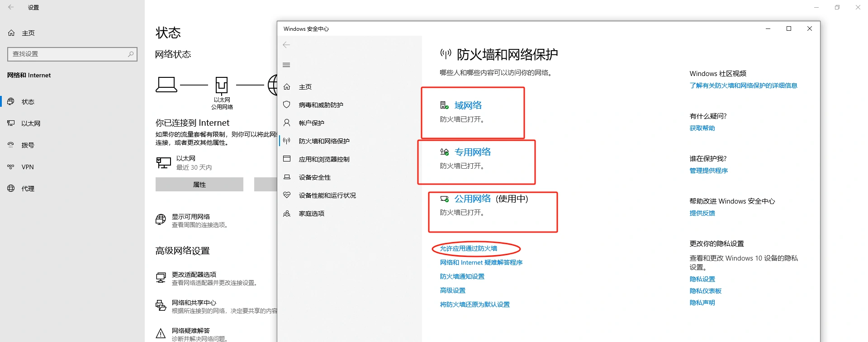The width and height of the screenshot is (868, 342).
Task: Click 提供反馈 link
Action: click(702, 213)
